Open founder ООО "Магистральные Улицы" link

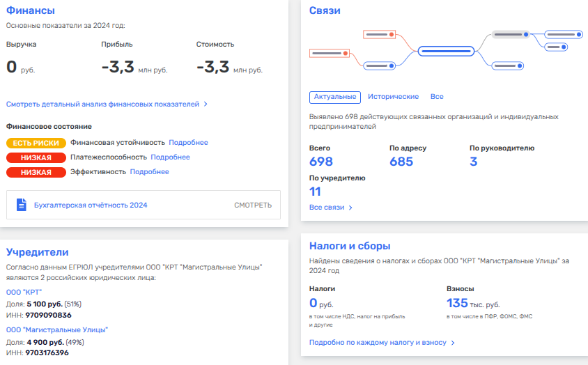[57, 329]
